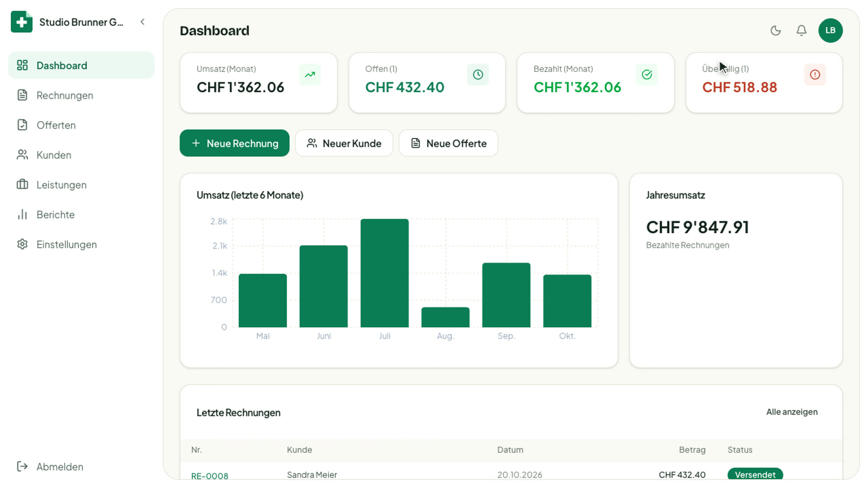This screenshot has height=488, width=868.
Task: Toggle dark mode with moon icon
Action: [x=776, y=30]
